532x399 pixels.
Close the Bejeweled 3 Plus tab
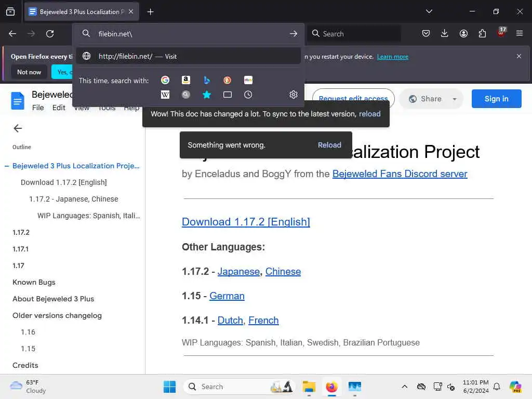(x=131, y=11)
